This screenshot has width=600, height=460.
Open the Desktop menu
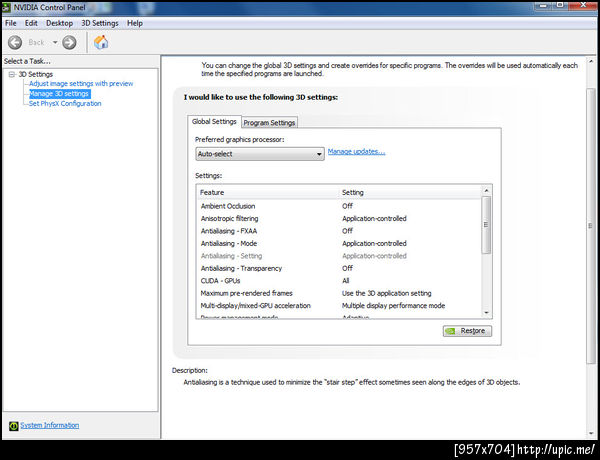[x=59, y=23]
